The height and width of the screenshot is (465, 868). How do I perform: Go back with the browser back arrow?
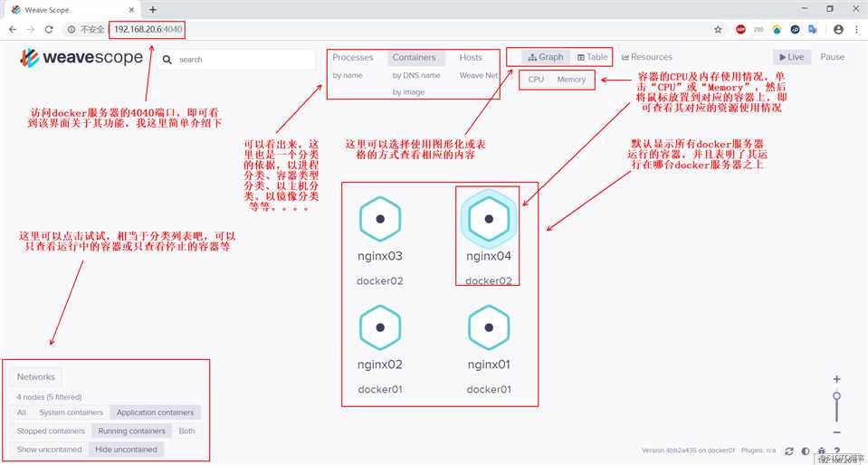point(13,30)
